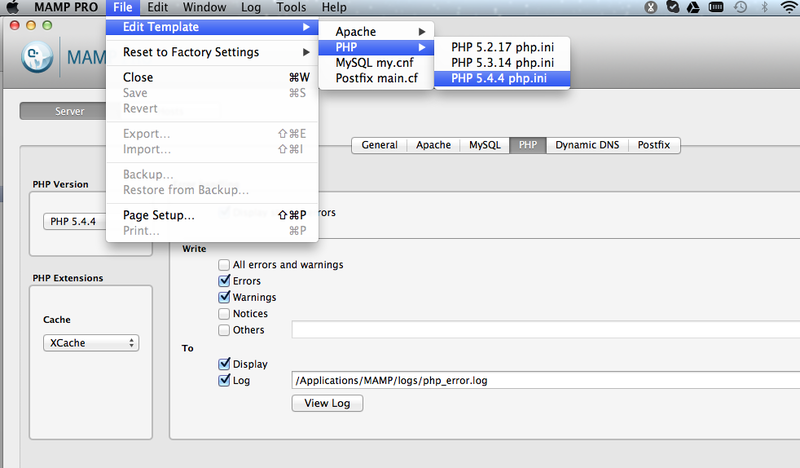Expand the Edit Template submenu
800x468 pixels.
212,27
